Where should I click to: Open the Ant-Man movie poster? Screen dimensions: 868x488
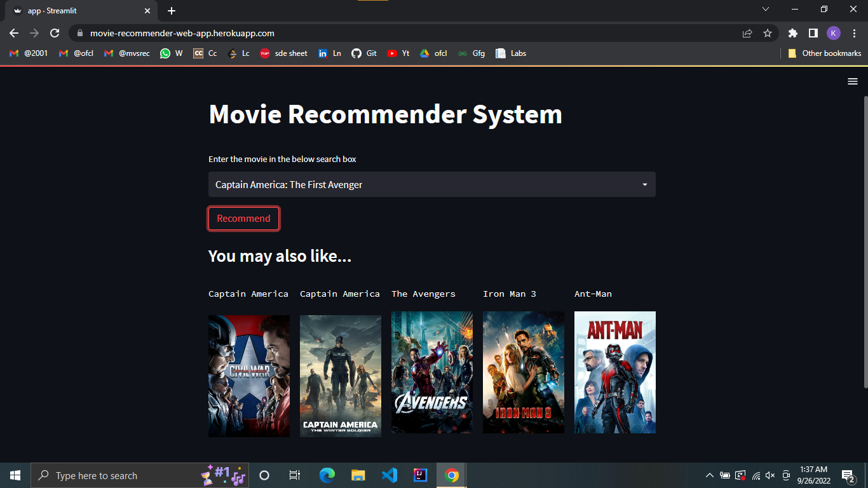(614, 372)
